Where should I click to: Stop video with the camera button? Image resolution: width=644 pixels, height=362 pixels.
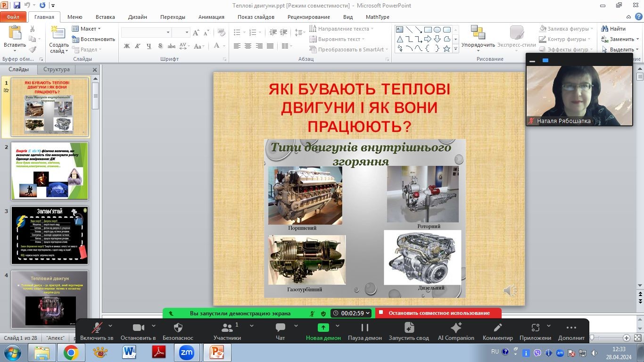[x=138, y=328]
